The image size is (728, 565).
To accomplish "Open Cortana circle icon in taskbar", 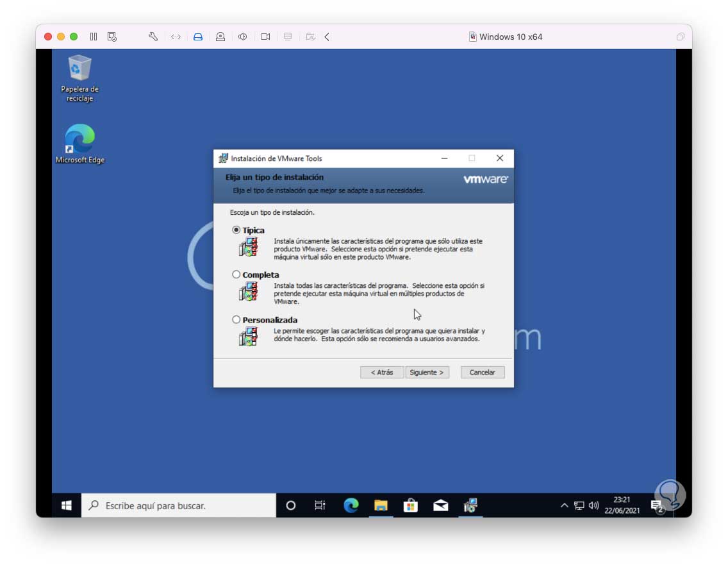I will (x=291, y=505).
